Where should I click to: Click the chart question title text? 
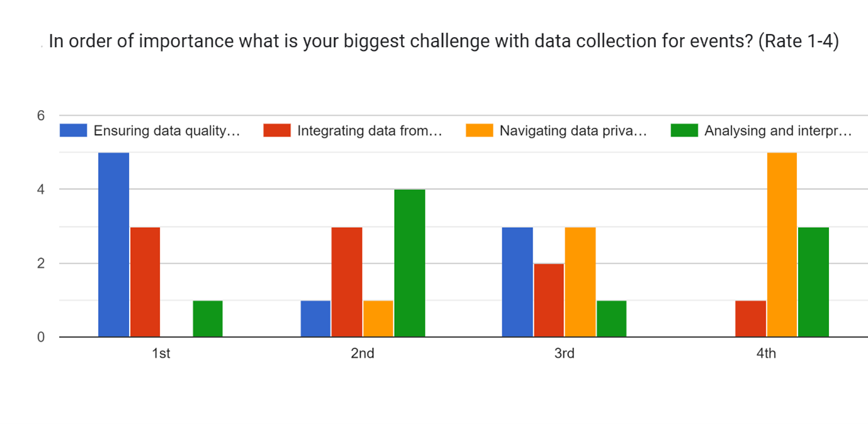[443, 42]
